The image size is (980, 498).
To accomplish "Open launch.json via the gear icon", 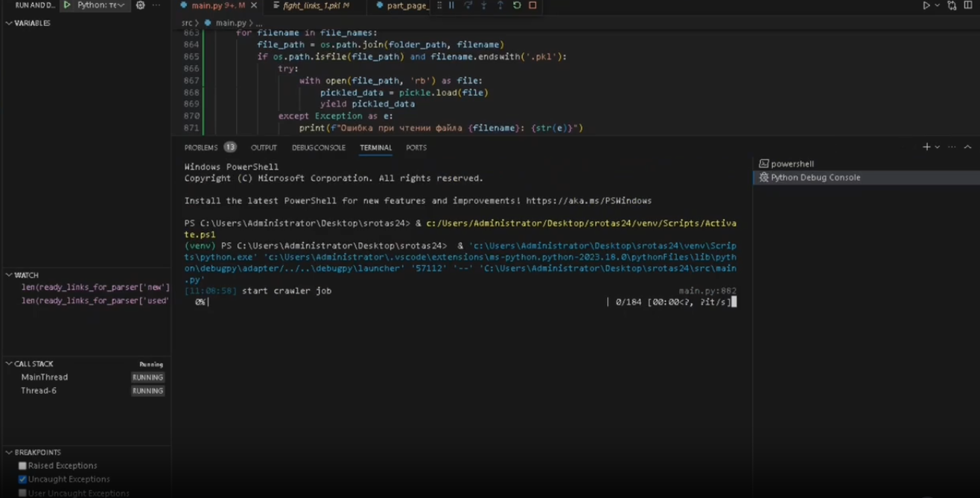I will [x=140, y=5].
